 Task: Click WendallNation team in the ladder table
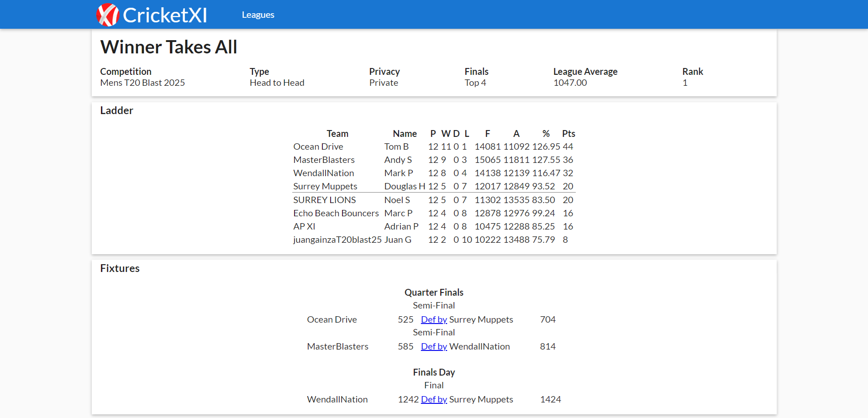323,173
